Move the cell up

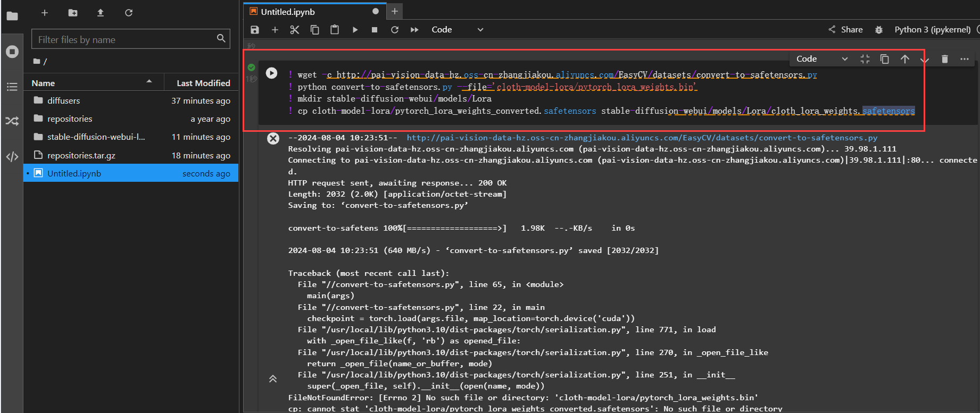pos(905,59)
